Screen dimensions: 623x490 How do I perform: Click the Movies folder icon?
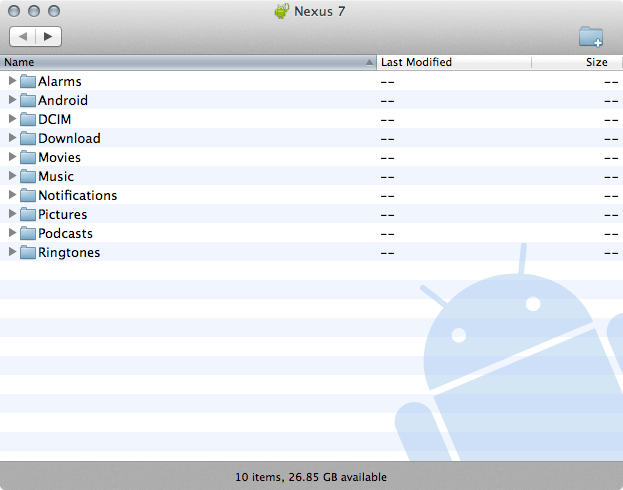28,157
